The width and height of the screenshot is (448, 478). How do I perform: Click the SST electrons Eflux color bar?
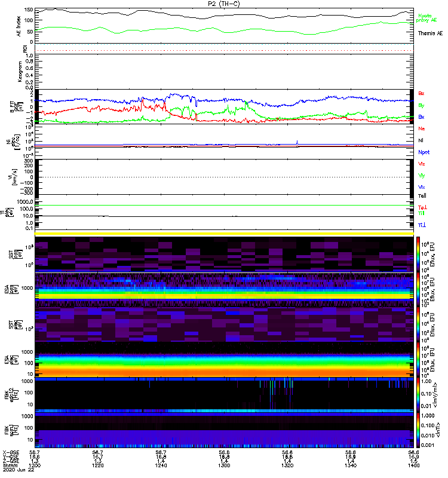tap(418, 324)
